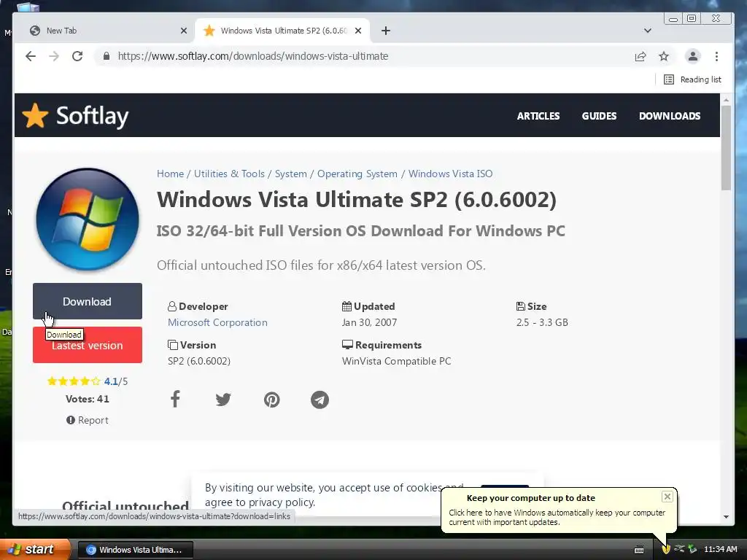Select the Windows Vista Ultimate SP2 tab

click(282, 31)
